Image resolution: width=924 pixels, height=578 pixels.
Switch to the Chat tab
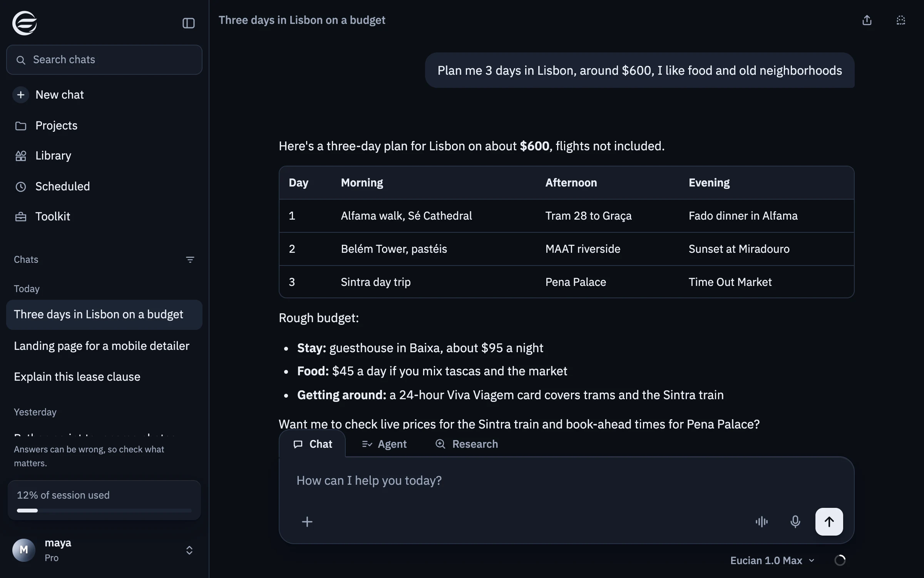click(x=313, y=444)
